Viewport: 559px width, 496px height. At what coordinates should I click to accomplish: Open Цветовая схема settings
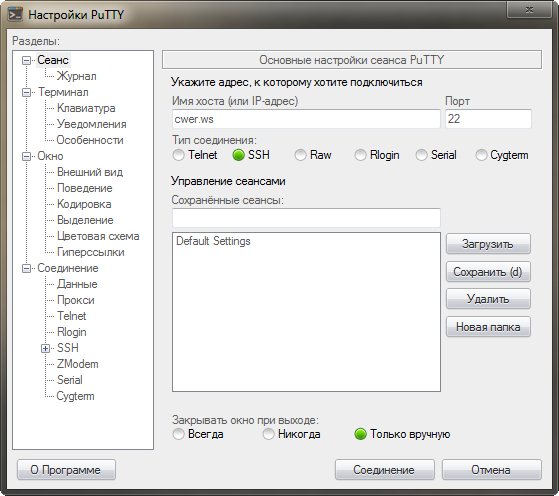coord(98,236)
